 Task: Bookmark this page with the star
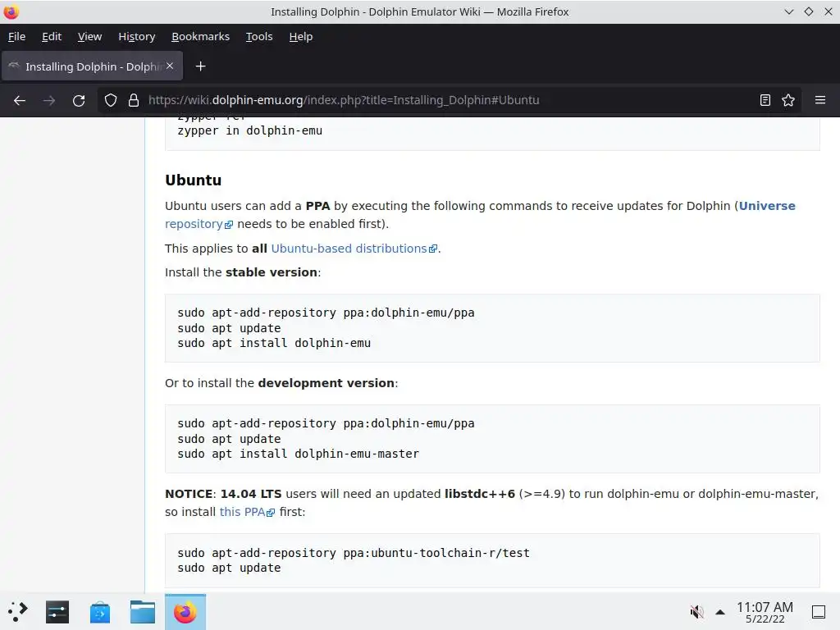[x=788, y=100]
